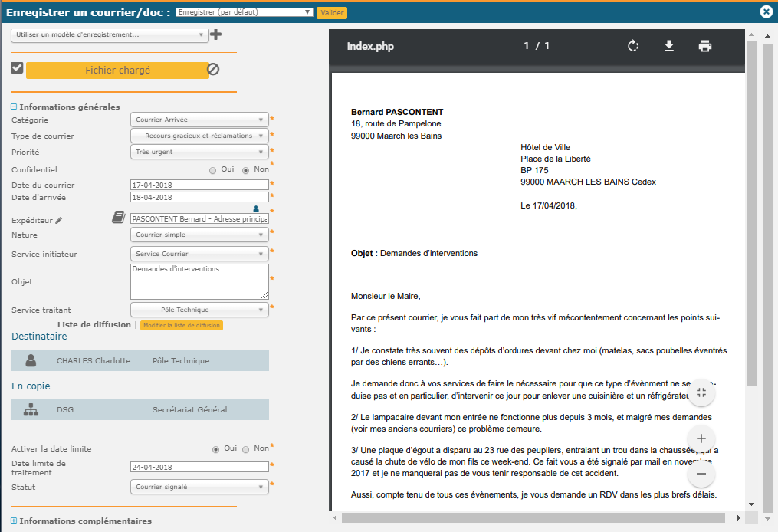Click the Expéditeur contact field

(x=199, y=218)
